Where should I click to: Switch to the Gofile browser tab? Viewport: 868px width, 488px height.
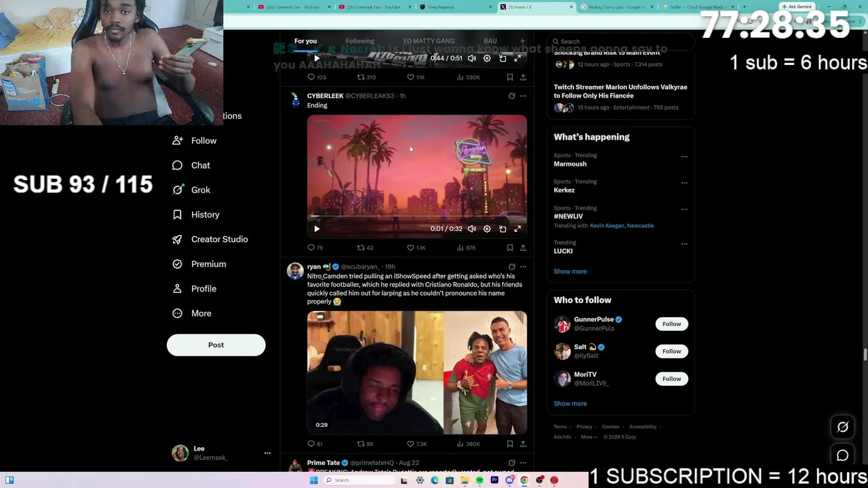point(698,7)
